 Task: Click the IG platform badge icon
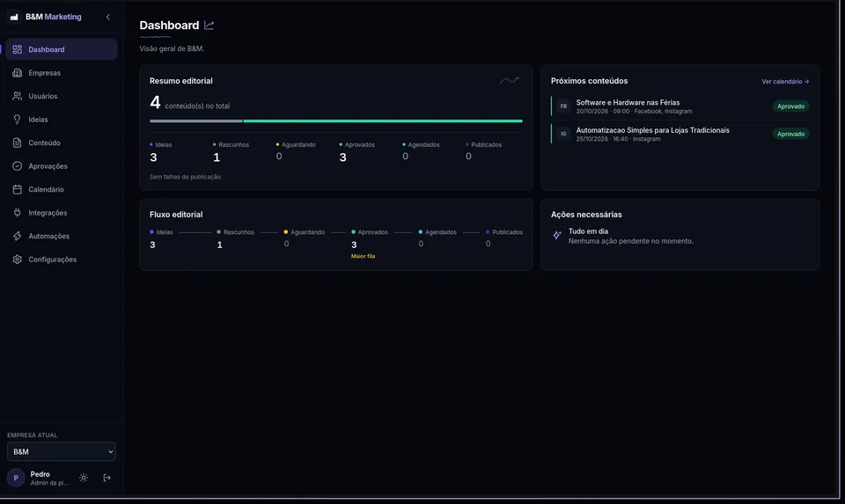tap(563, 134)
